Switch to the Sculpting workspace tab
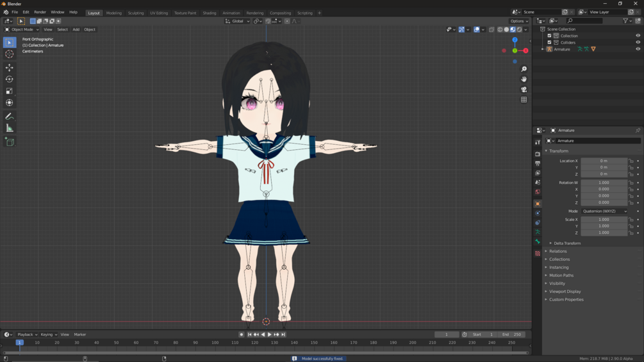 tap(136, 13)
